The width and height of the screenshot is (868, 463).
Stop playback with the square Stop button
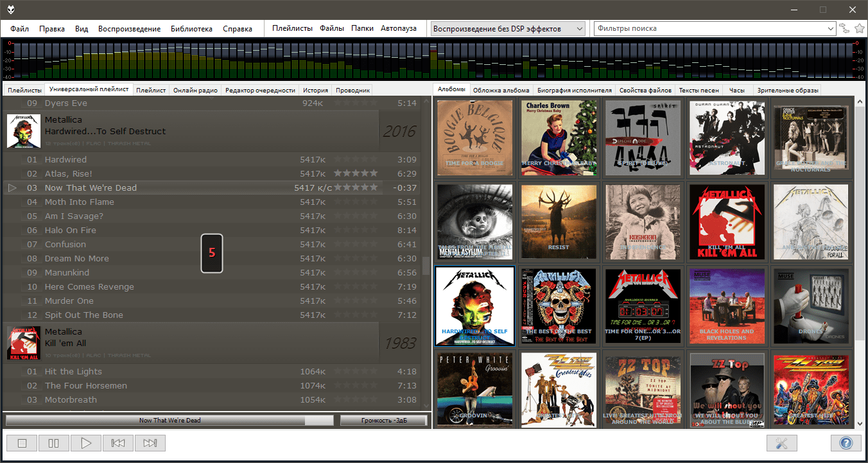point(22,443)
